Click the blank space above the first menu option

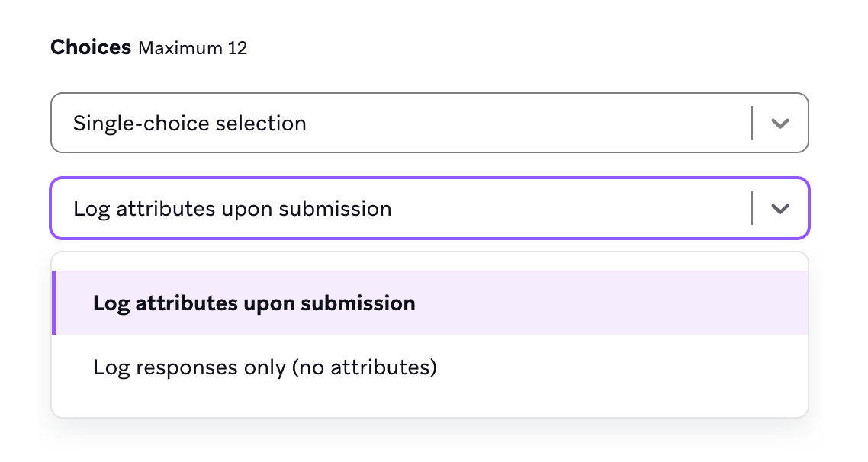429,261
